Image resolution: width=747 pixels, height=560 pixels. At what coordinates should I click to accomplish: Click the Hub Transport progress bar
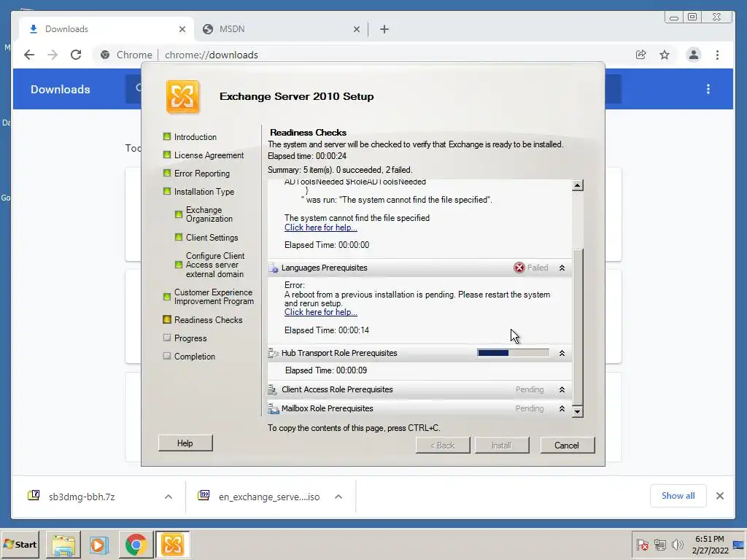point(513,353)
